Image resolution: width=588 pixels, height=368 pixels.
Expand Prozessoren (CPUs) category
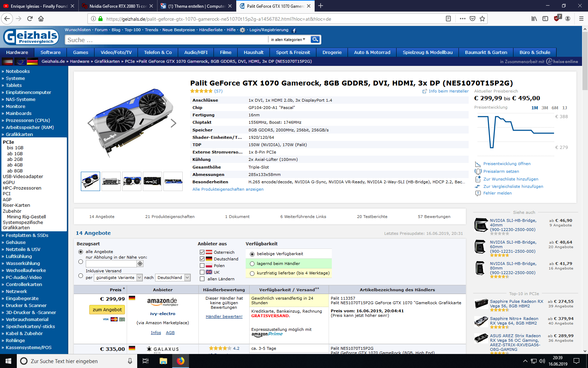click(28, 121)
